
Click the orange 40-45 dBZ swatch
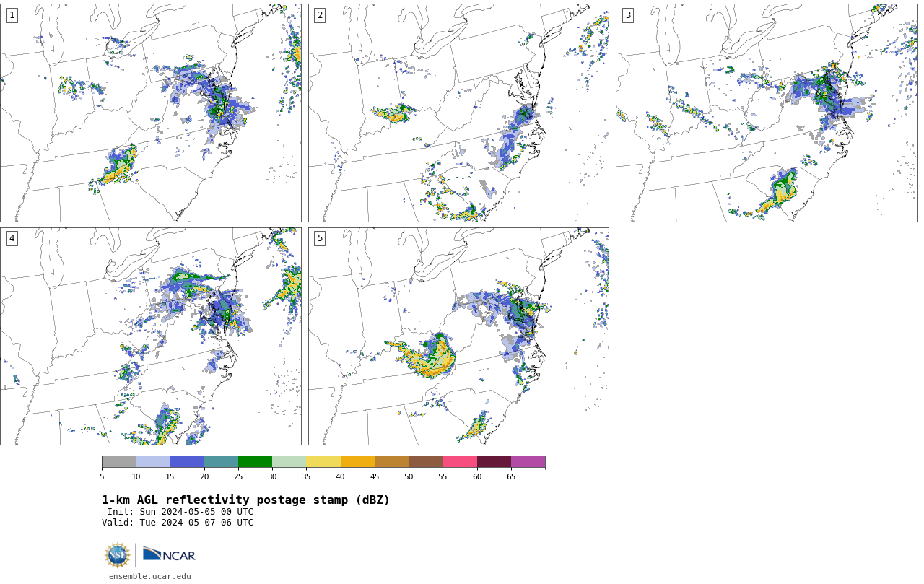coord(357,462)
